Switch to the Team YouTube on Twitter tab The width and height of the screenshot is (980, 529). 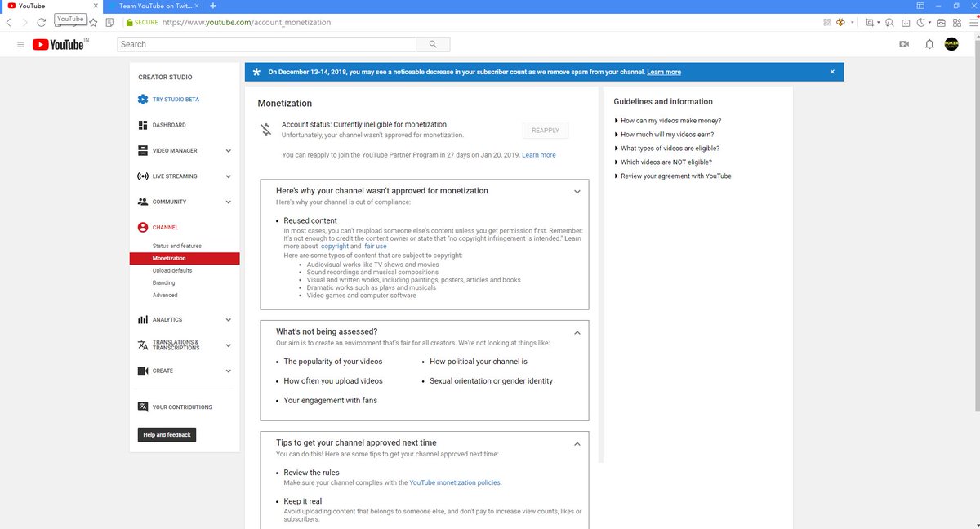[154, 6]
